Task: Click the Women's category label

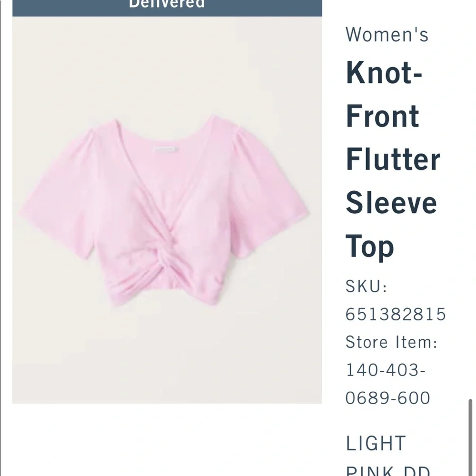Action: [387, 33]
